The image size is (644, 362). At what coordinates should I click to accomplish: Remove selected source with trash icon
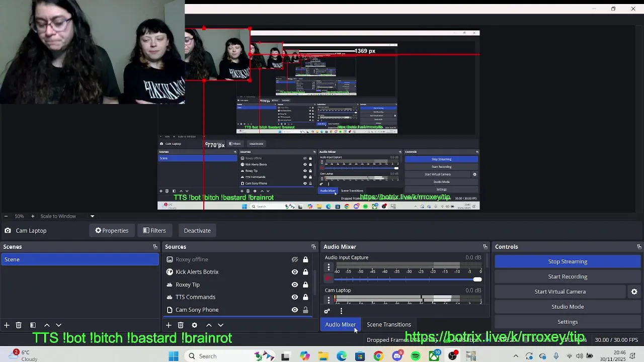181,325
